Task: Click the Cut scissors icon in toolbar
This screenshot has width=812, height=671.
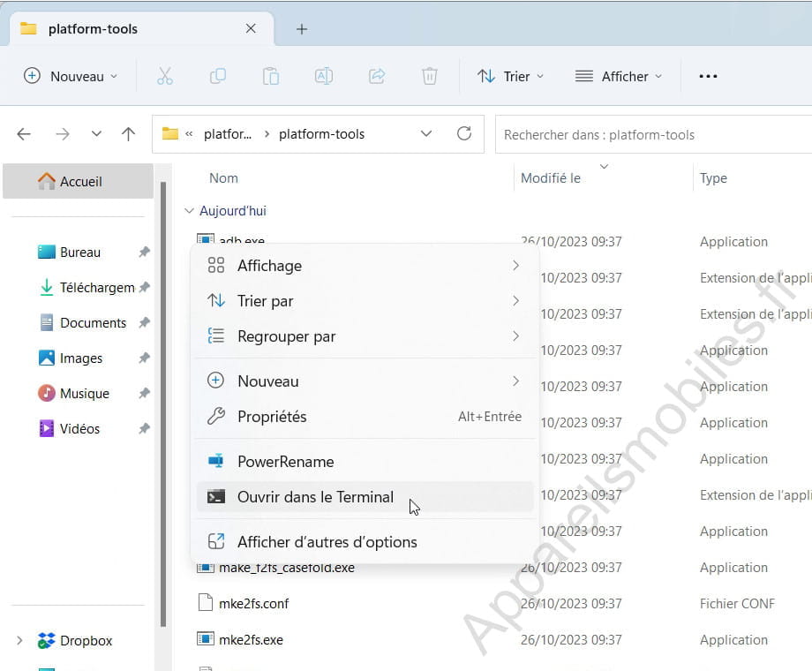Action: pyautogui.click(x=165, y=76)
